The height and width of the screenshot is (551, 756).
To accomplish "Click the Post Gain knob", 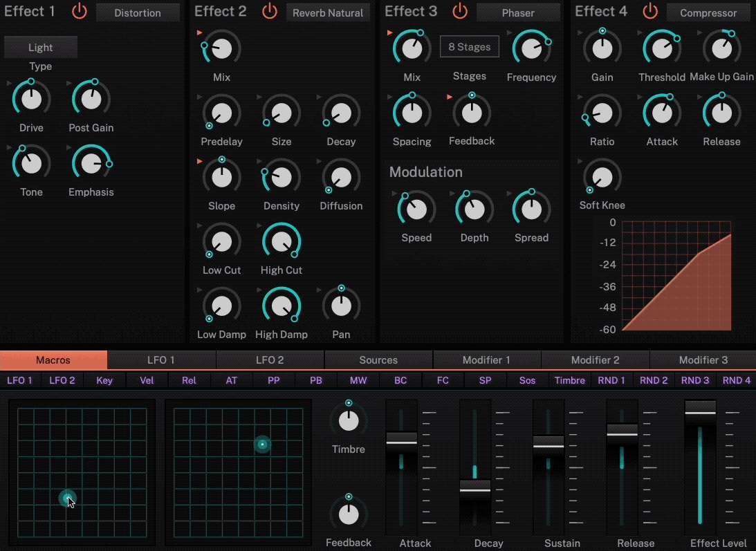I will click(91, 99).
